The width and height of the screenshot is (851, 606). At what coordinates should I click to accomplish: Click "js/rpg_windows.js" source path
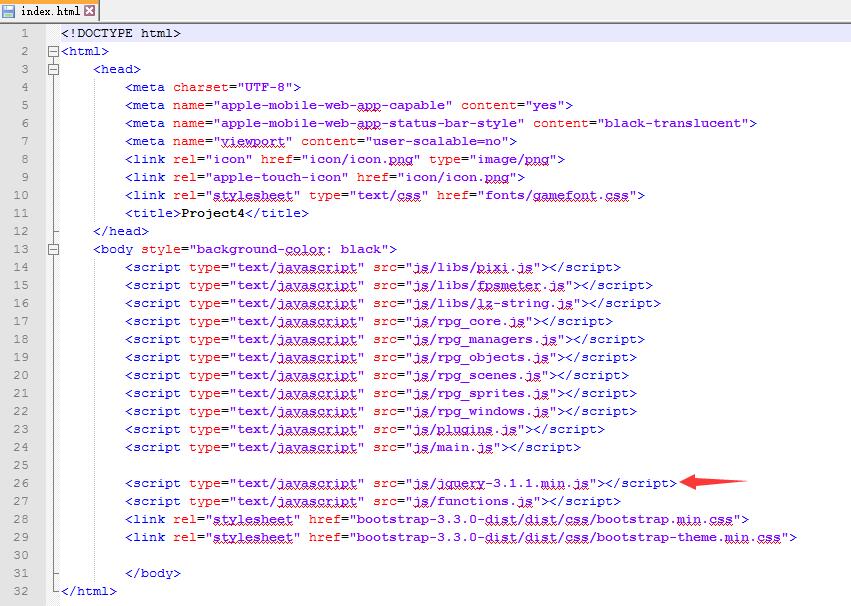[481, 411]
